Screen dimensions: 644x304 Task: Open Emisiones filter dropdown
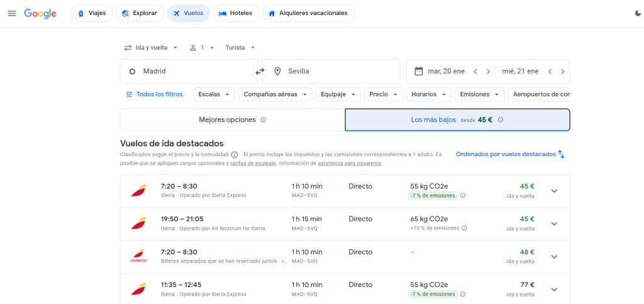[479, 94]
